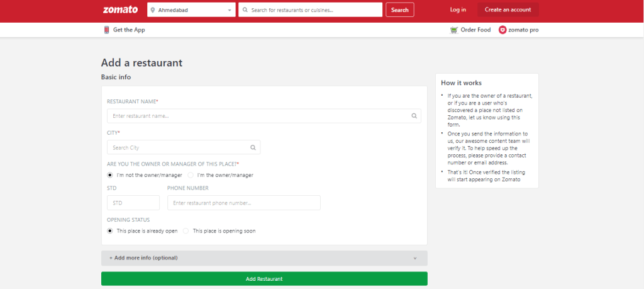Click the search icon in restaurant name field
644x289 pixels.
click(414, 116)
